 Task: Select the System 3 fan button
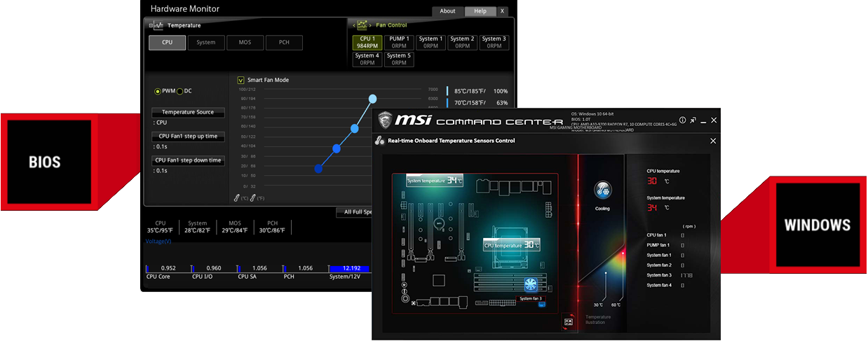pos(494,42)
